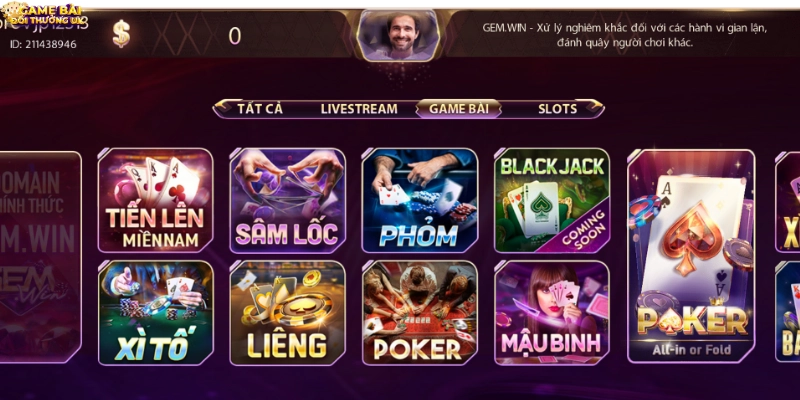Open the GEM.WIN official domain banner
This screenshot has height=400, width=800.
(x=40, y=257)
